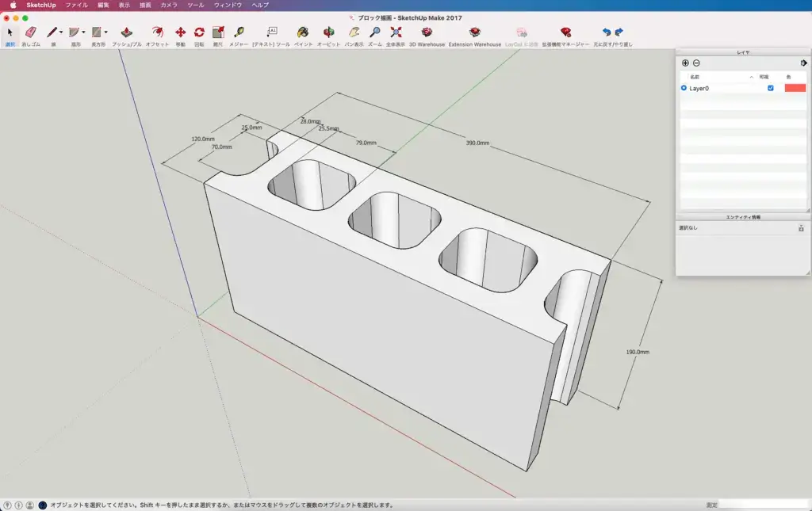Viewport: 812px width, 511px height.
Task: Select the Eraser (消しゴム) tool
Action: click(x=31, y=32)
